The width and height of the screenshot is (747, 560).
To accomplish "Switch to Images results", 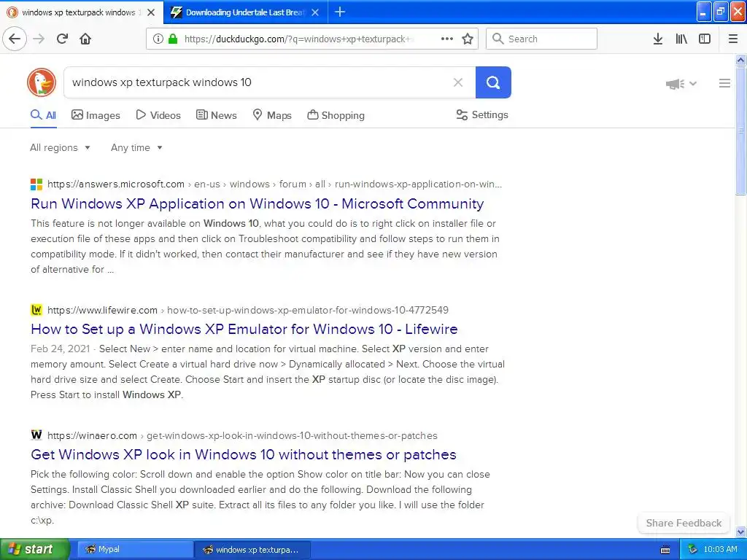I will [96, 115].
